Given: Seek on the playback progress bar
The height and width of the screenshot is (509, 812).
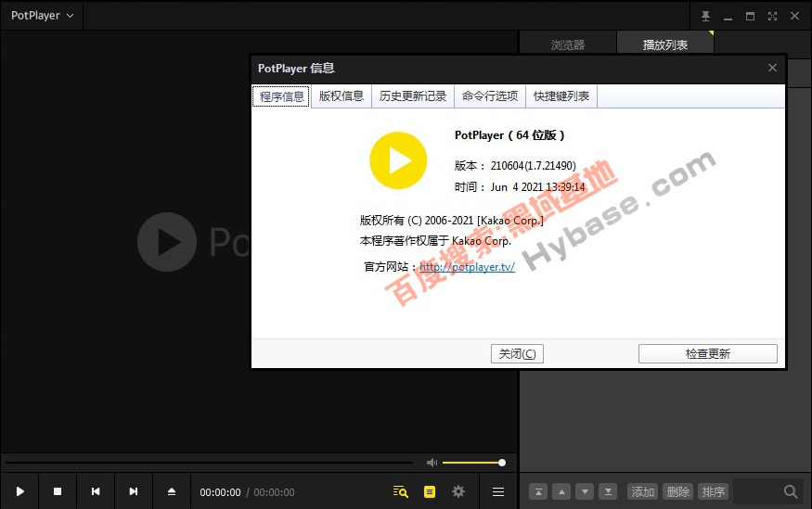Looking at the screenshot, I should tap(209, 463).
